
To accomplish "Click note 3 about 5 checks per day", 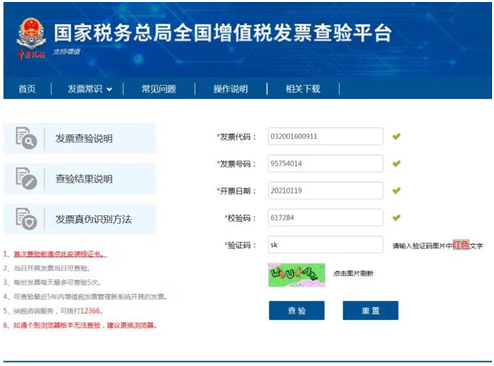I will (x=52, y=283).
